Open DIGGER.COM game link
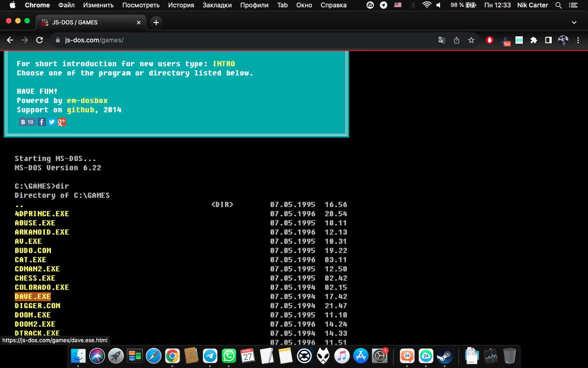588x368 pixels. pyautogui.click(x=37, y=306)
